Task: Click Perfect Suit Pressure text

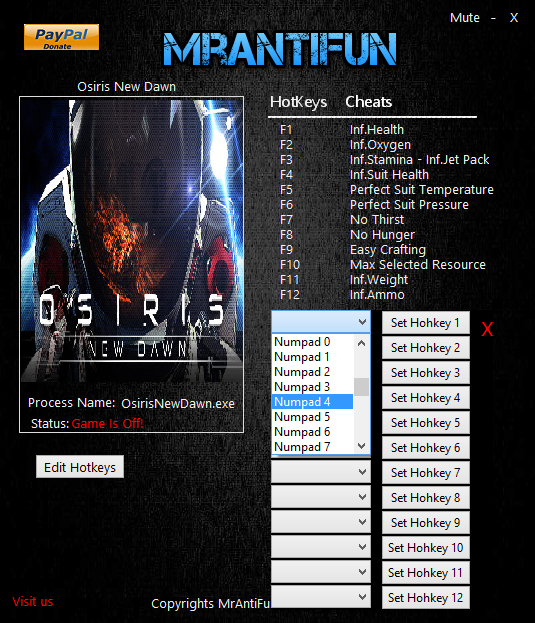Action: pos(409,205)
